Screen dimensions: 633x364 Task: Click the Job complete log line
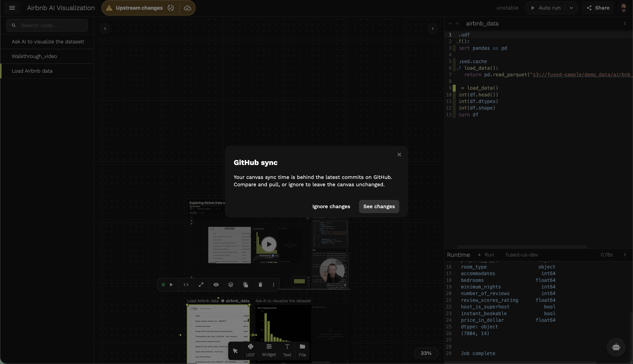(x=478, y=354)
